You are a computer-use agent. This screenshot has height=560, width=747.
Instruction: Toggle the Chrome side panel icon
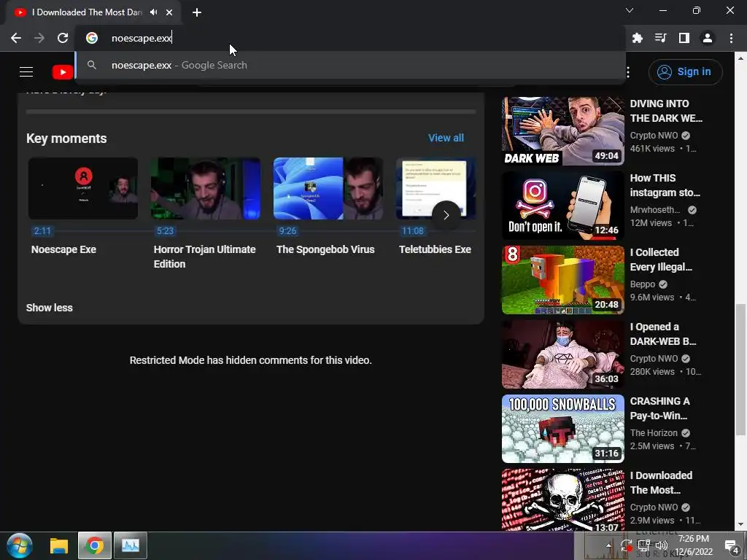click(x=684, y=38)
